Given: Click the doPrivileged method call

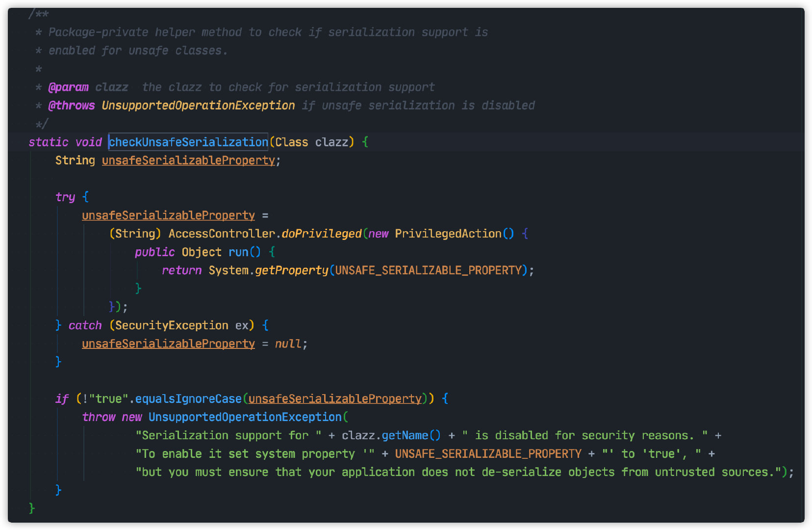Looking at the screenshot, I should pos(322,234).
